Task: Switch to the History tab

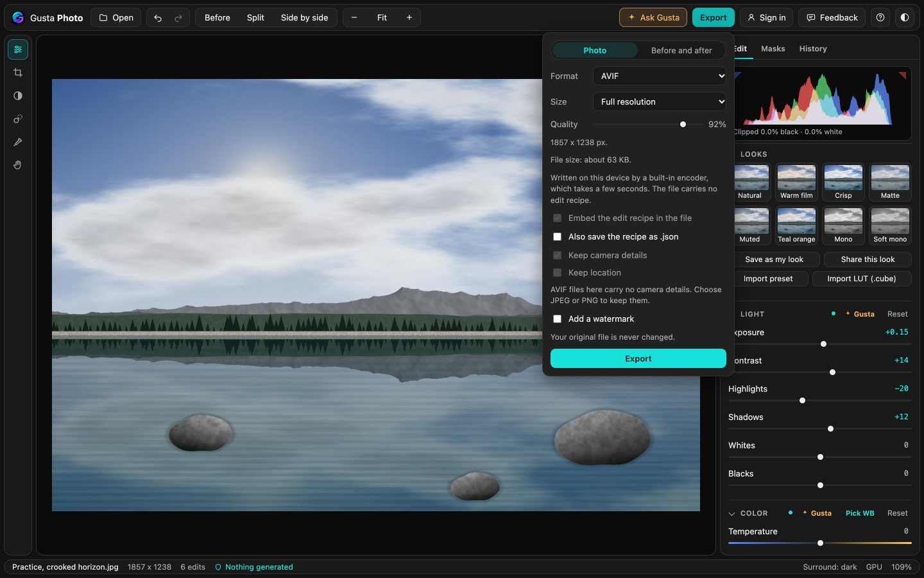Action: tap(813, 49)
